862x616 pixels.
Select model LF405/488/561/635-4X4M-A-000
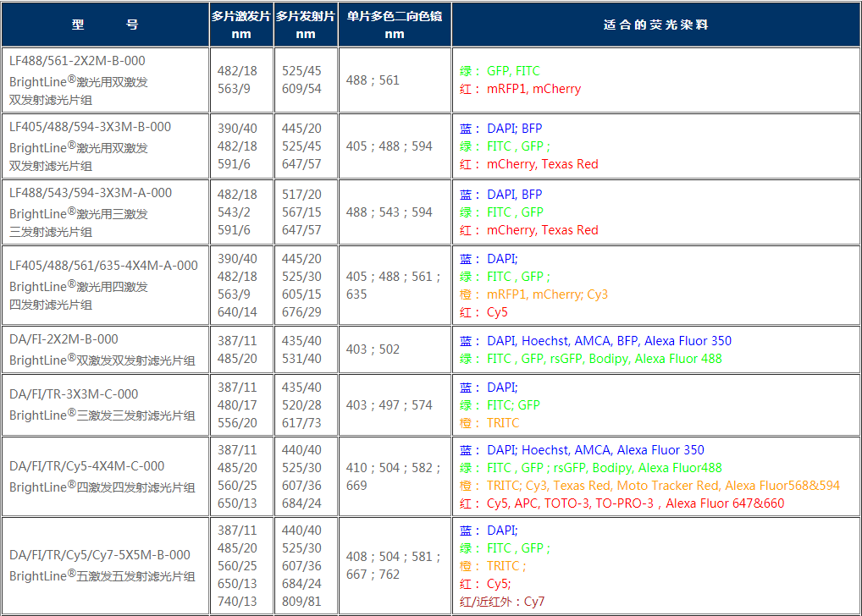point(103,266)
